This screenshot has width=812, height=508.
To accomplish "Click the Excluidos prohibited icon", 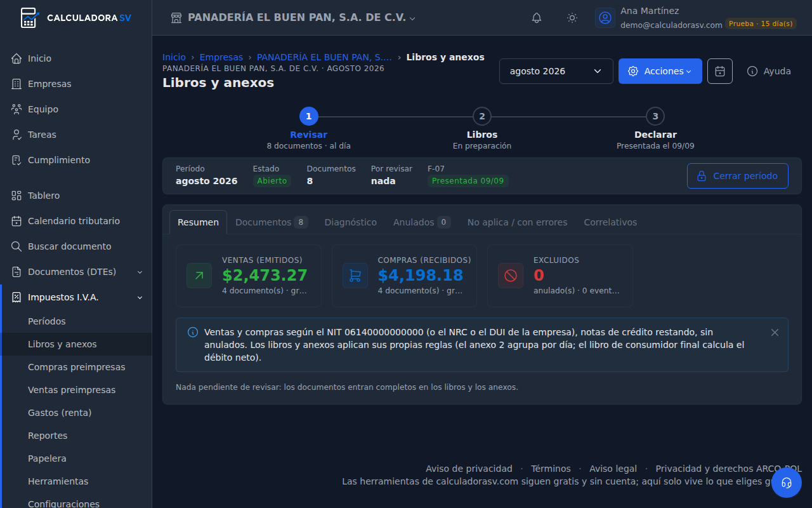I will (x=511, y=276).
